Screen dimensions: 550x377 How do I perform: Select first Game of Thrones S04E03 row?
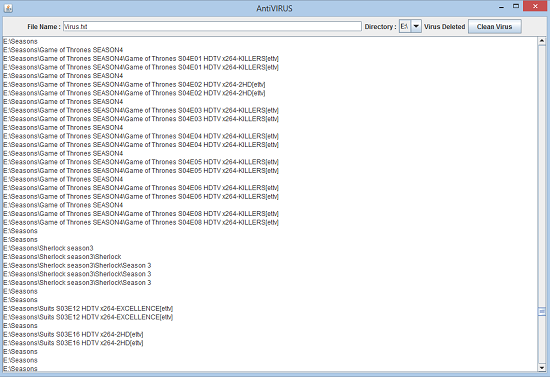[x=141, y=110]
